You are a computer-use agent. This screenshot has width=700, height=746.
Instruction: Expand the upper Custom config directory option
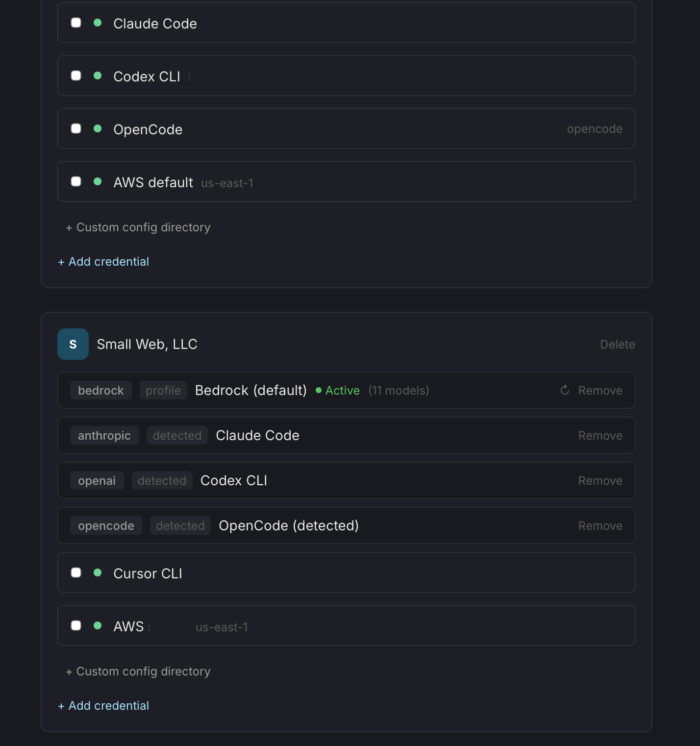(x=138, y=227)
